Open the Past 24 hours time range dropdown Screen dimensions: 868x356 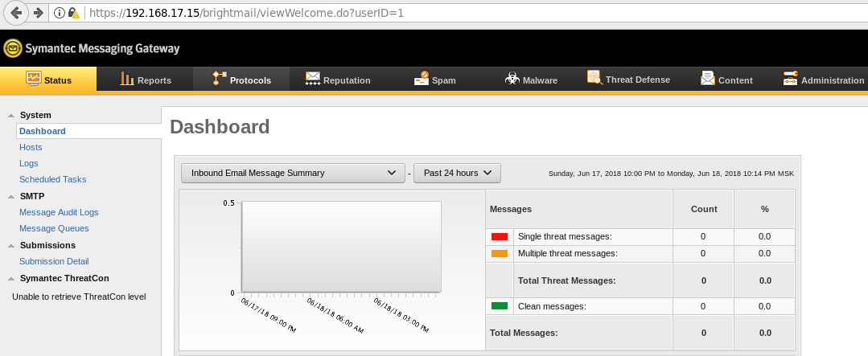(457, 173)
